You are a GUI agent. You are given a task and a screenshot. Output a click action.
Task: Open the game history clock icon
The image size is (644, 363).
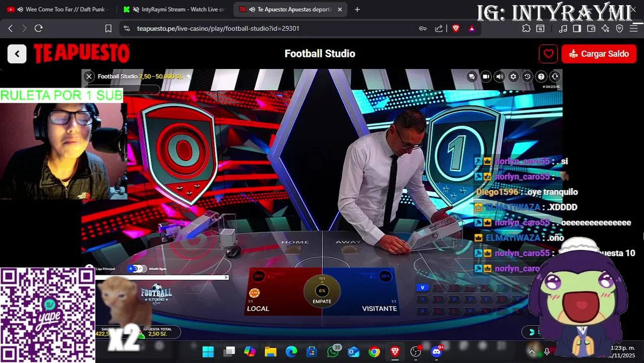[x=527, y=77]
